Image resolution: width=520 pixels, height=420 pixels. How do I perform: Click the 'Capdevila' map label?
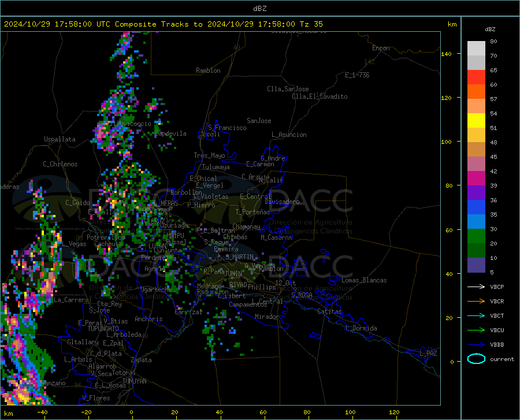[170, 133]
